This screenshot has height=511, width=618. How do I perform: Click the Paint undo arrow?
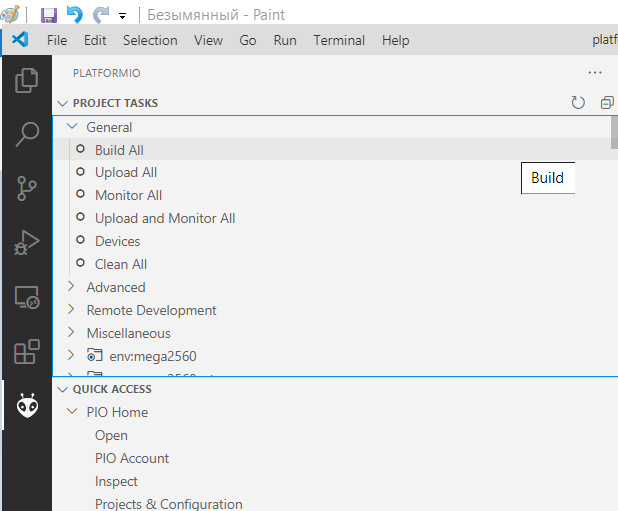click(74, 15)
